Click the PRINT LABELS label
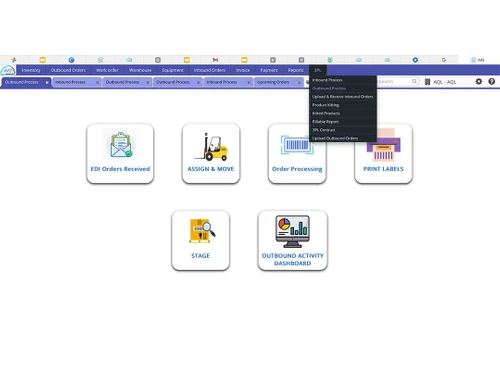Image resolution: width=500 pixels, height=375 pixels. [383, 169]
